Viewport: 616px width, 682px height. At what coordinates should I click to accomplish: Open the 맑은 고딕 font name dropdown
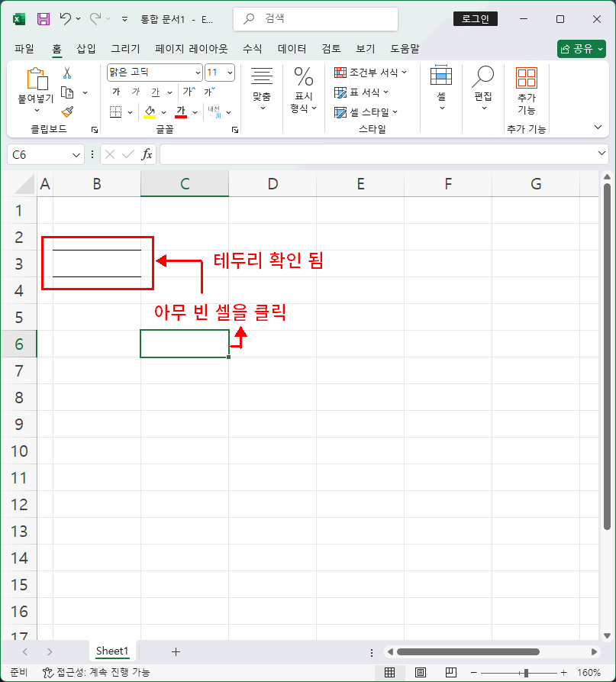(x=198, y=73)
